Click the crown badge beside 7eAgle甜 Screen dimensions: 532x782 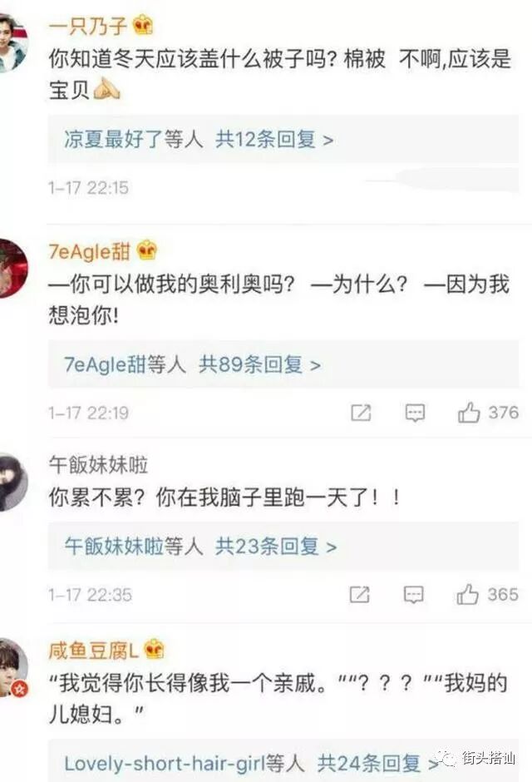(x=146, y=250)
